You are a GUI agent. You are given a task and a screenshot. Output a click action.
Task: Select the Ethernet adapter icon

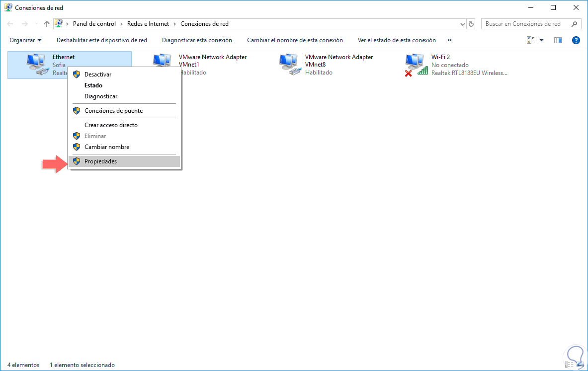(x=37, y=65)
